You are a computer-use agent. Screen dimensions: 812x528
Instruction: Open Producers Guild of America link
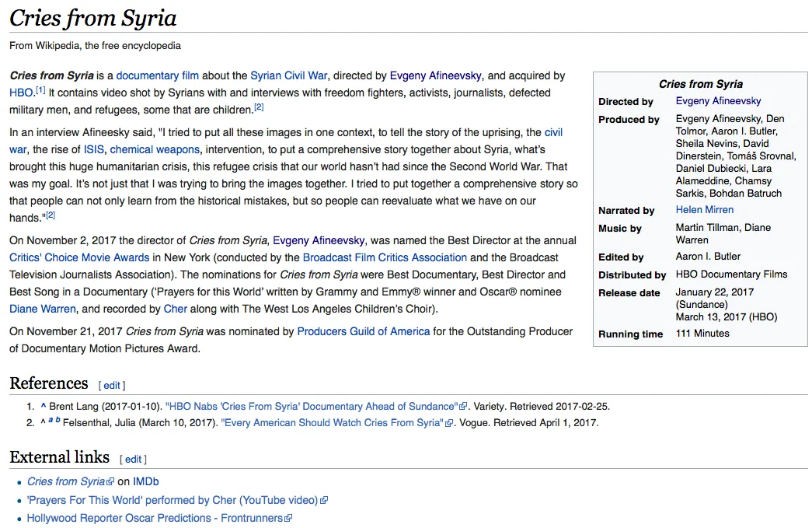tap(364, 331)
